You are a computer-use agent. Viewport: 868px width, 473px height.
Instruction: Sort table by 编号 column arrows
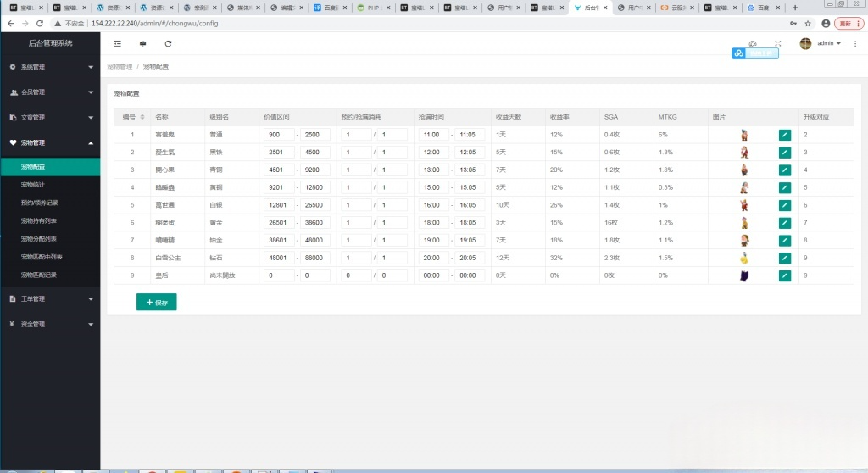click(142, 117)
